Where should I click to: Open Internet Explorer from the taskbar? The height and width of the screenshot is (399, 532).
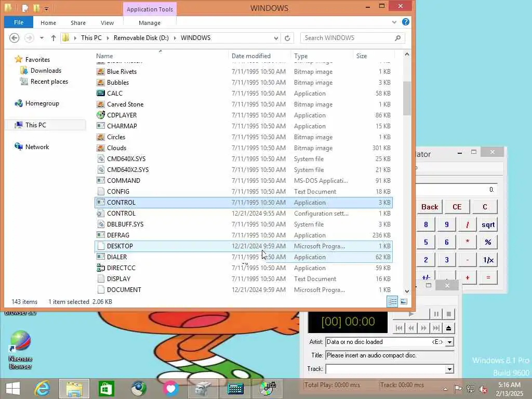[x=43, y=389]
